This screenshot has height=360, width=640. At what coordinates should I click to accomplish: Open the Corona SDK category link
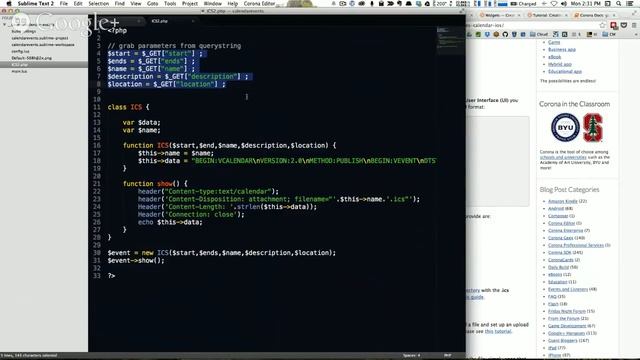click(560, 253)
